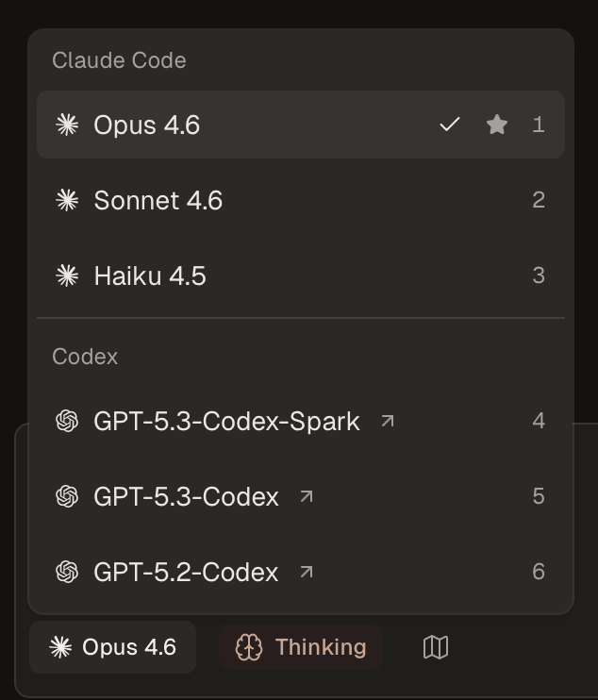Click external link arrow beside GPT-5.3-Codex-Spark

387,421
